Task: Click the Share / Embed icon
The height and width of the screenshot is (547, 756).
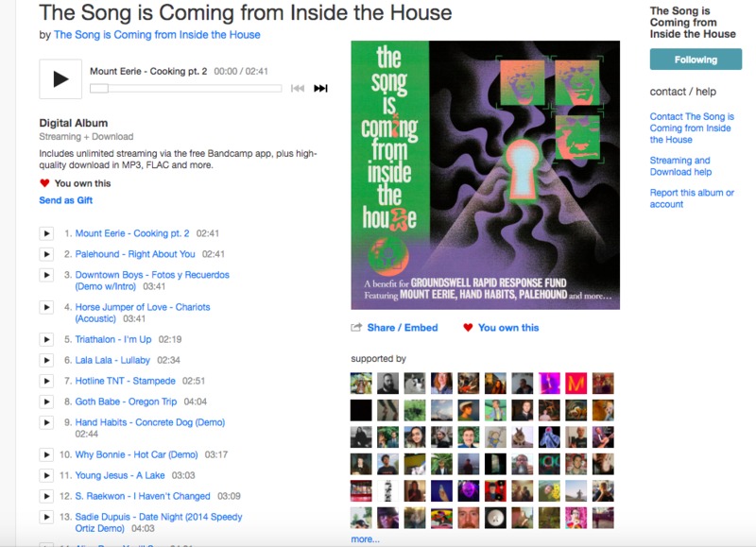Action: [356, 328]
